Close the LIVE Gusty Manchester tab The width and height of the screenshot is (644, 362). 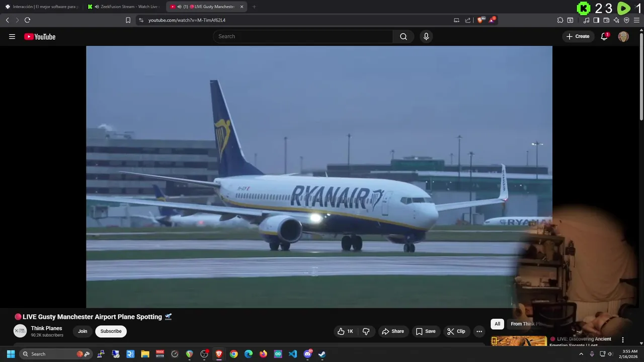(x=242, y=7)
